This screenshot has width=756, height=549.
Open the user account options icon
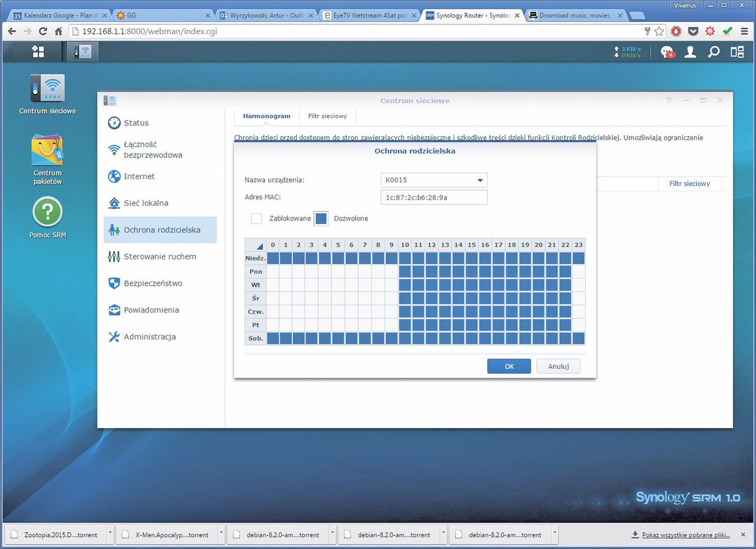690,52
